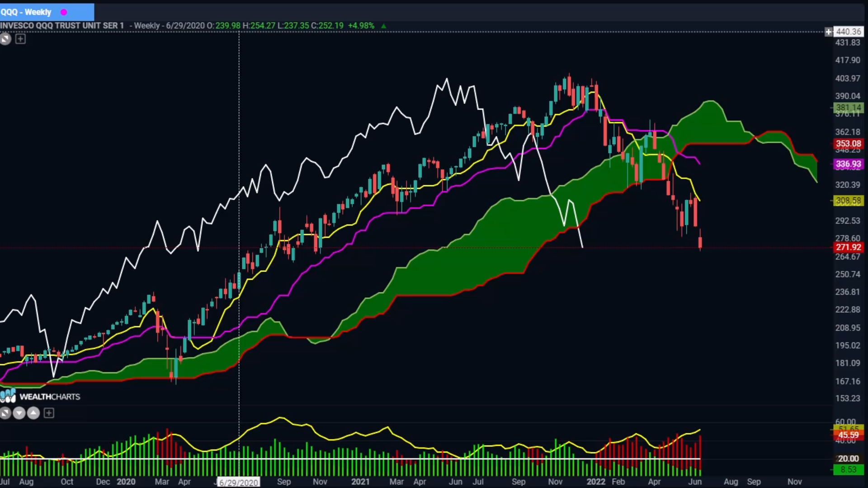This screenshot has width=868, height=488.
Task: Click the red 271.92 last price label
Action: 848,247
